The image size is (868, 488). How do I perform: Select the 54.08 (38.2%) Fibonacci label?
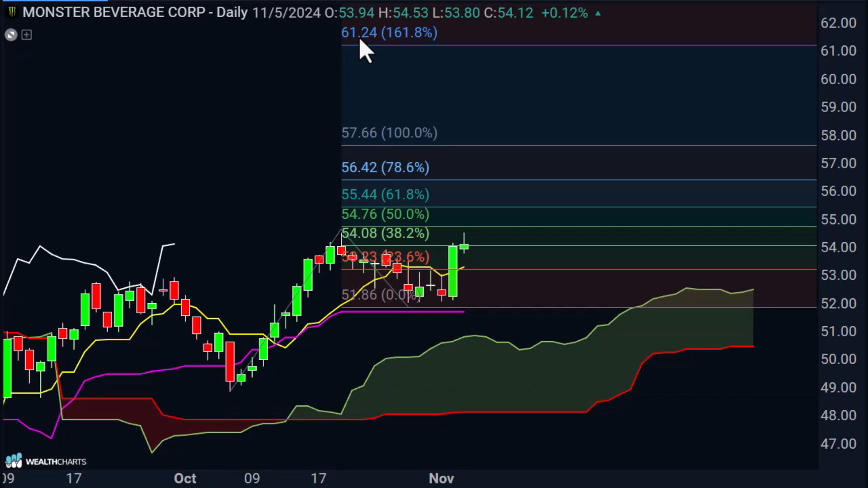(385, 234)
